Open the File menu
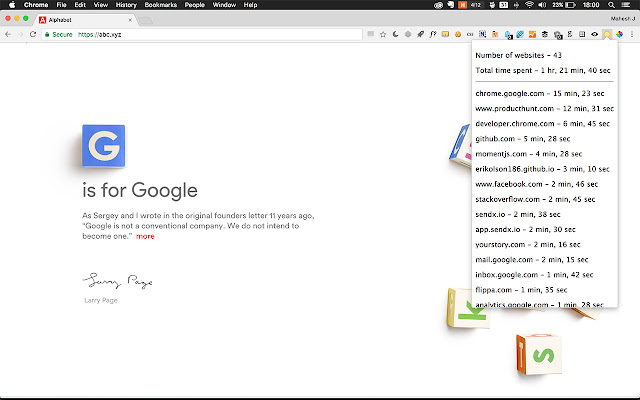 61,5
